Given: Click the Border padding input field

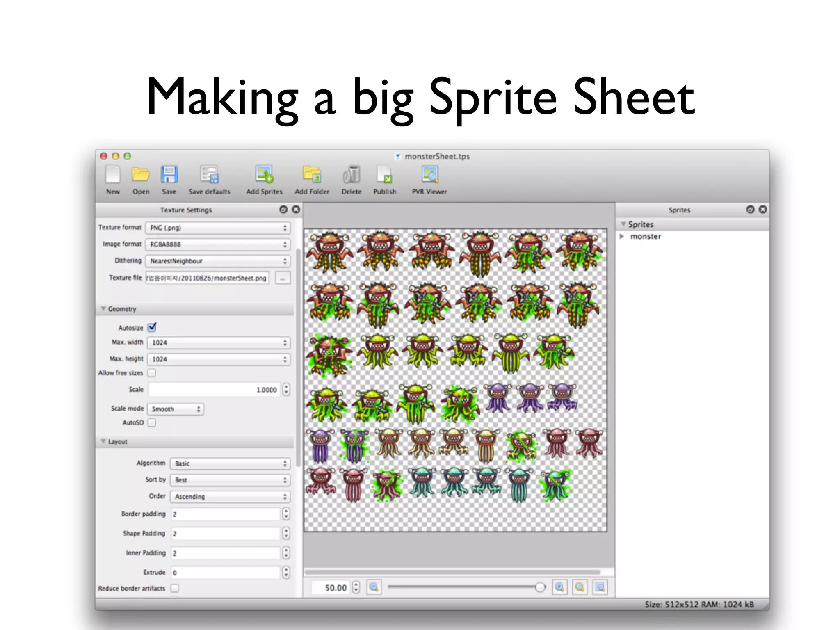Looking at the screenshot, I should tap(226, 514).
